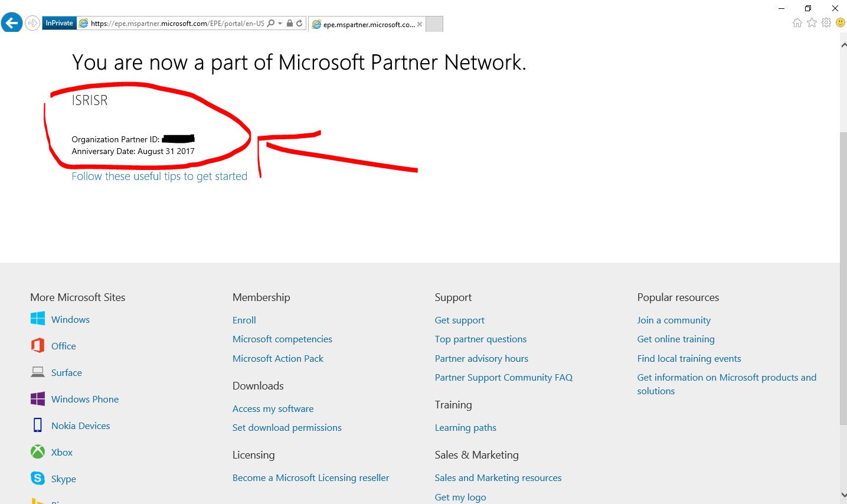This screenshot has width=847, height=504.
Task: Open the Tools gear icon
Action: point(826,23)
